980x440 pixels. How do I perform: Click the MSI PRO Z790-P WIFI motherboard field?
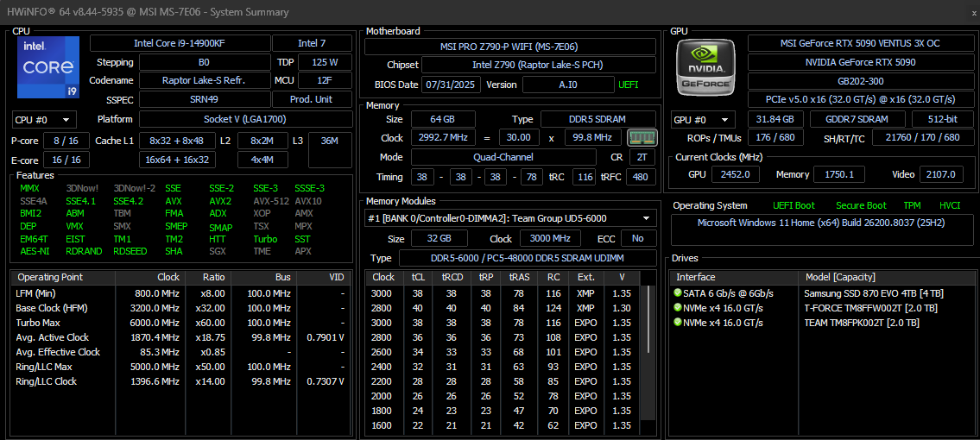510,47
